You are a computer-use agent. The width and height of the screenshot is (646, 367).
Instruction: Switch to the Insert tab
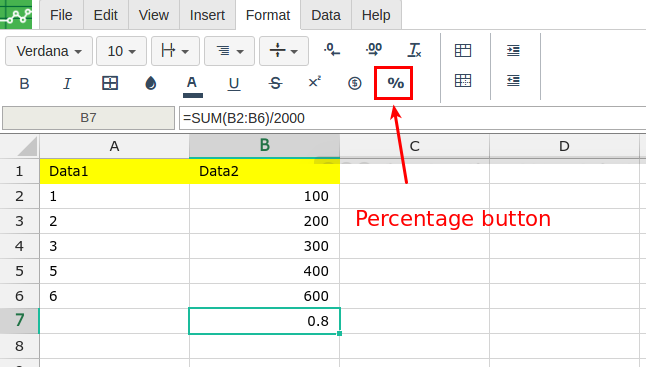click(207, 15)
